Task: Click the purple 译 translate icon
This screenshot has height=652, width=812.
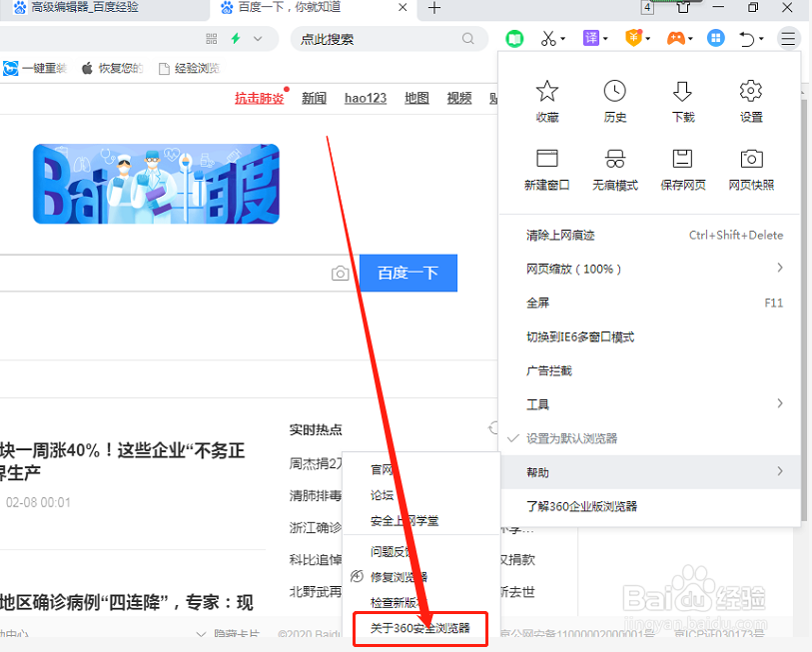Action: click(x=591, y=38)
